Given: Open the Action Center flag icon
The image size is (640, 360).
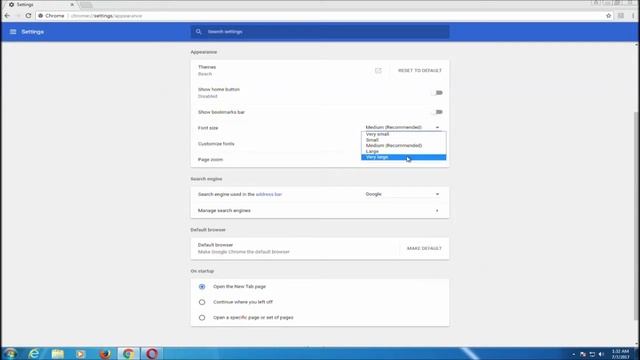Looking at the screenshot, I should click(x=583, y=354).
